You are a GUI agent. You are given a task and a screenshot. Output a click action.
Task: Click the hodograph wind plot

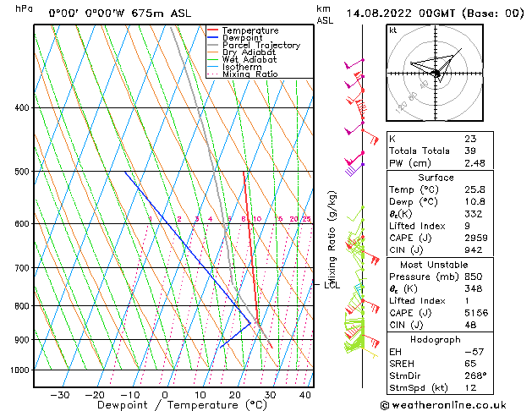point(435,73)
